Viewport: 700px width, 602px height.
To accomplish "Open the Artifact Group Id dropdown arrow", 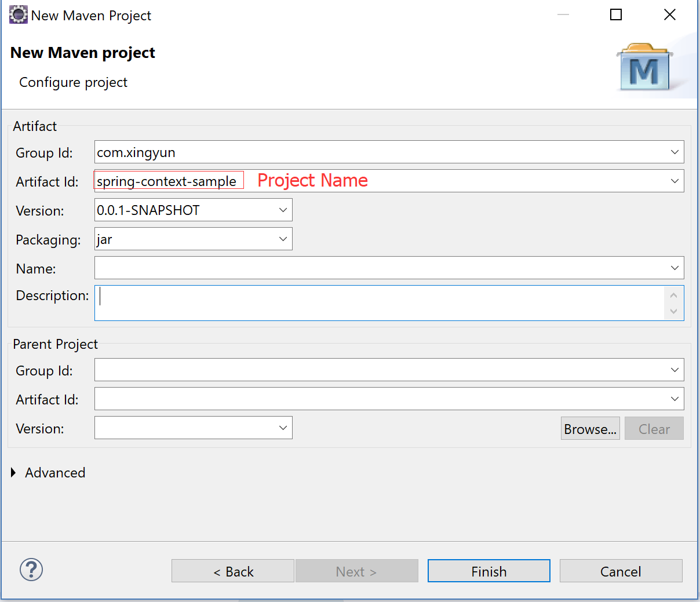I will coord(675,152).
